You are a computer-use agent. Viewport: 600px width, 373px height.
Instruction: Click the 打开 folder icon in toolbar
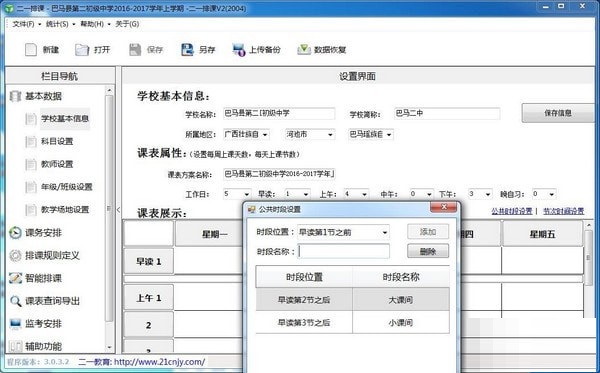[x=82, y=50]
